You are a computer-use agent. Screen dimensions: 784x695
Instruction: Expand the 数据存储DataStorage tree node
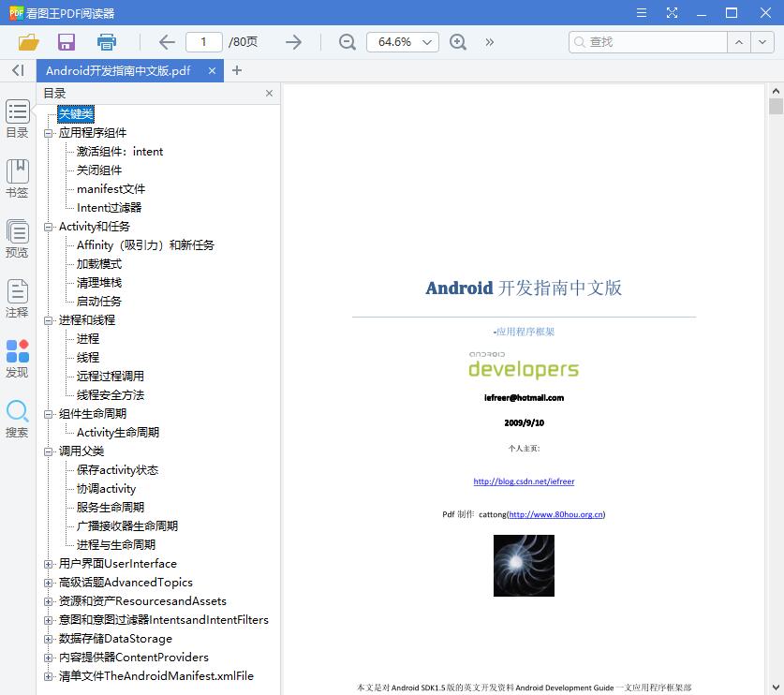point(47,638)
